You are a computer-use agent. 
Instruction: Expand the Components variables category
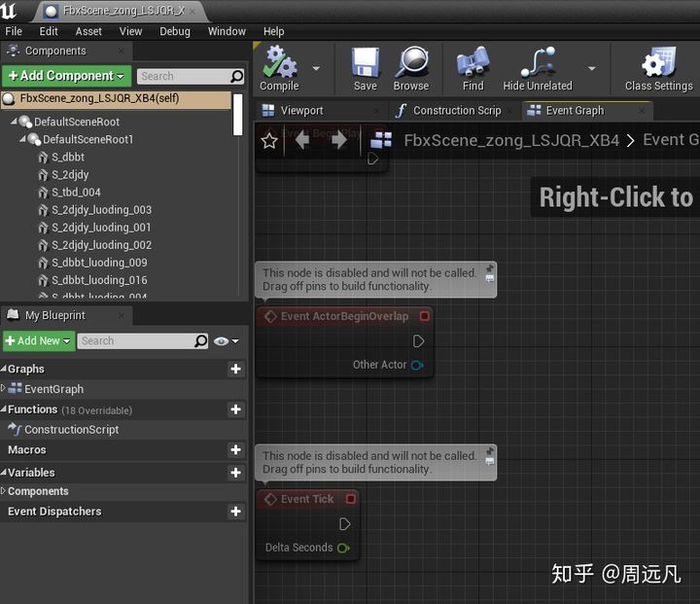point(4,490)
